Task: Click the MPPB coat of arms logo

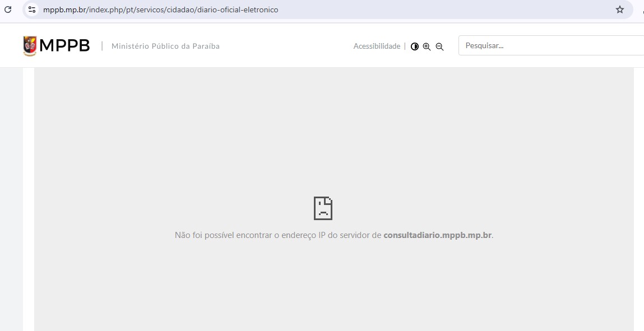Action: [30, 46]
